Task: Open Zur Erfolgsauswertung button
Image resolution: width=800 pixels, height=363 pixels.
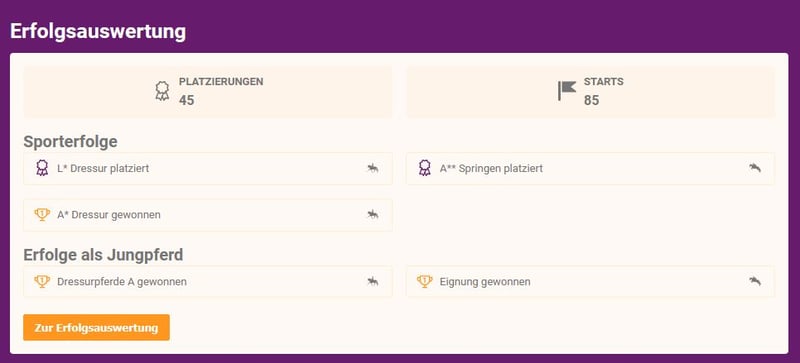Action: 96,327
